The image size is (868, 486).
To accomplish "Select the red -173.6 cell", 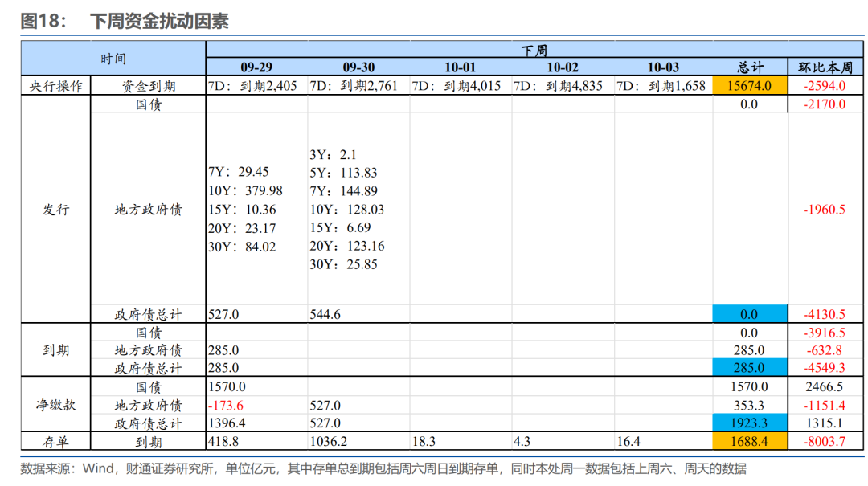I will 226,406.
